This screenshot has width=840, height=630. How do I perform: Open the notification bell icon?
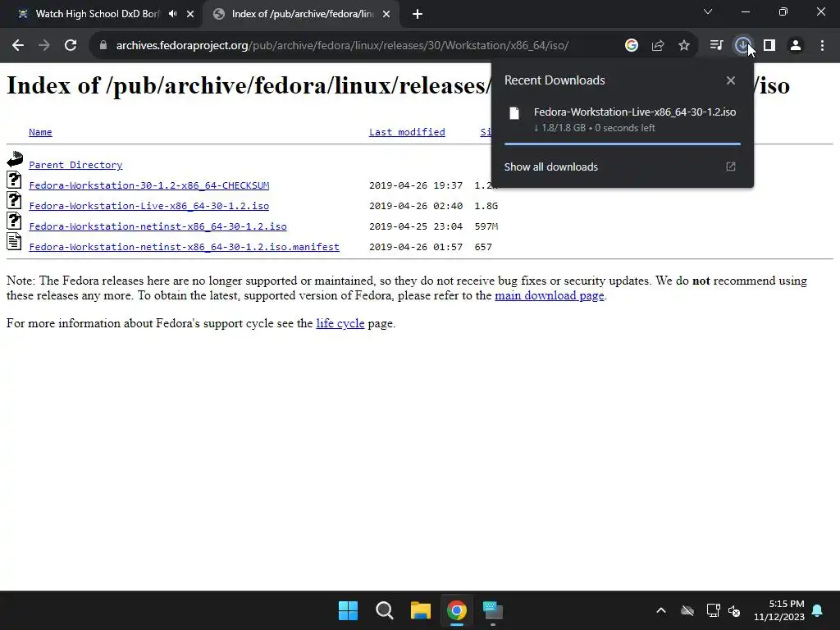click(x=818, y=610)
